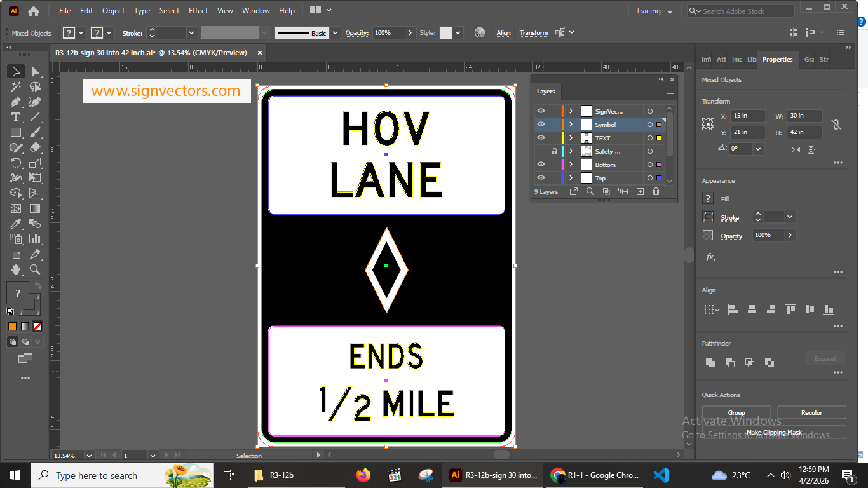The image size is (868, 488).
Task: Select the Zoom tool in the toolbar
Action: point(35,269)
